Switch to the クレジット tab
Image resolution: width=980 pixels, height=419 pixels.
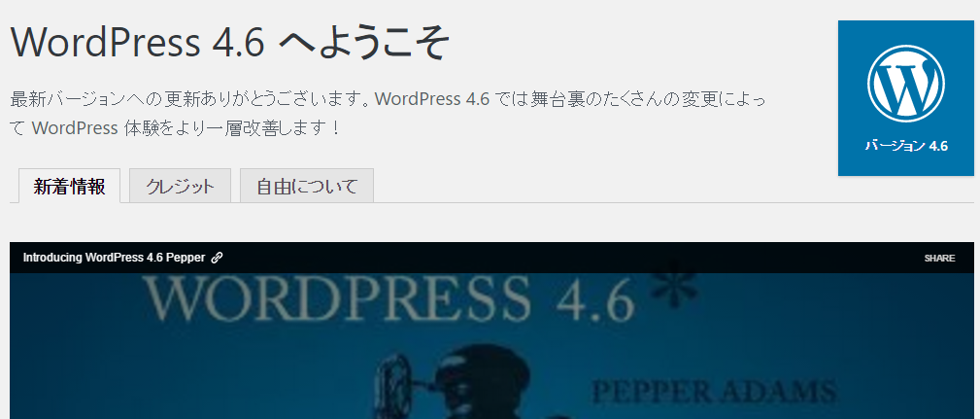(180, 186)
